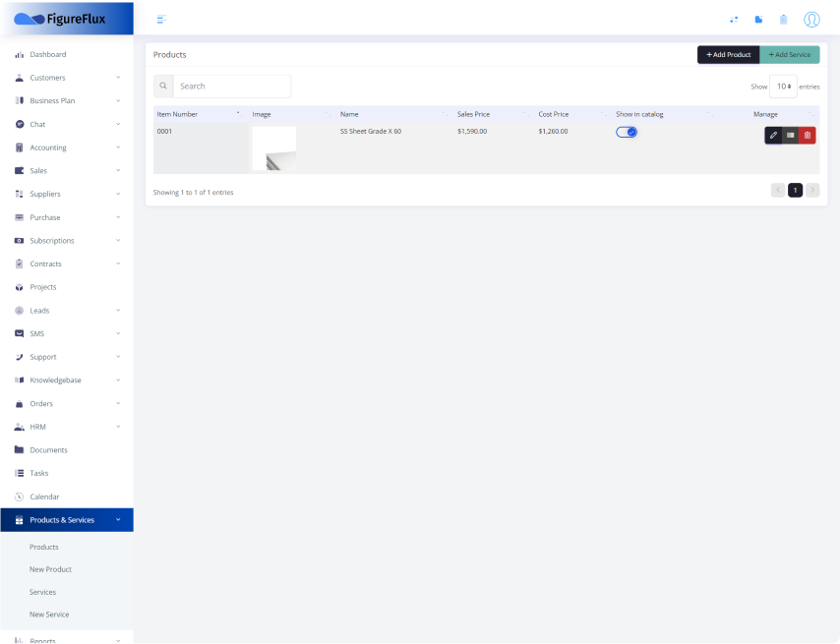The width and height of the screenshot is (840, 644).
Task: Click the clipboard icon in top header
Action: pos(783,20)
